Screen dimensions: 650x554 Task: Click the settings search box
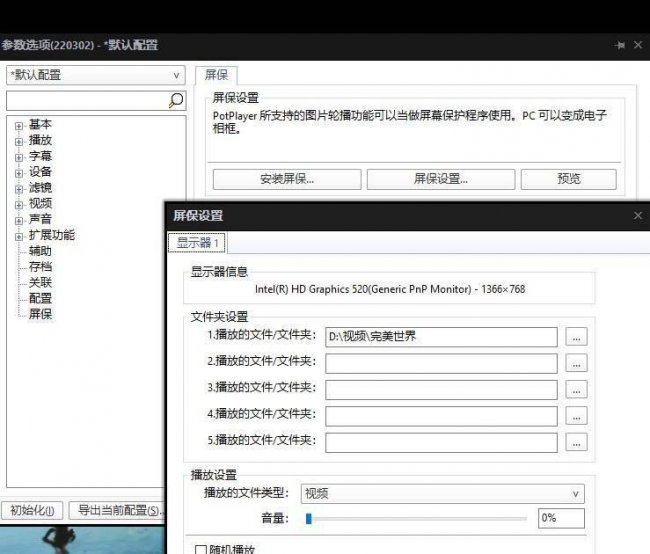[87, 100]
